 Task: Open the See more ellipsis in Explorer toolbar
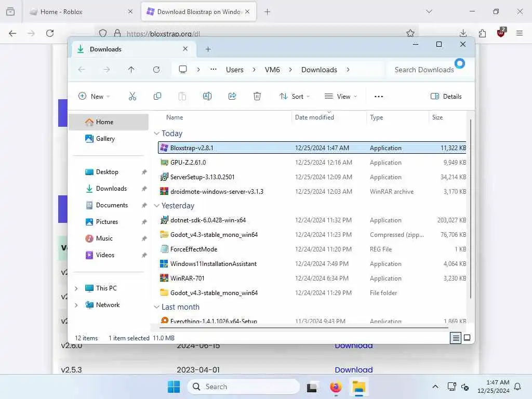(379, 97)
